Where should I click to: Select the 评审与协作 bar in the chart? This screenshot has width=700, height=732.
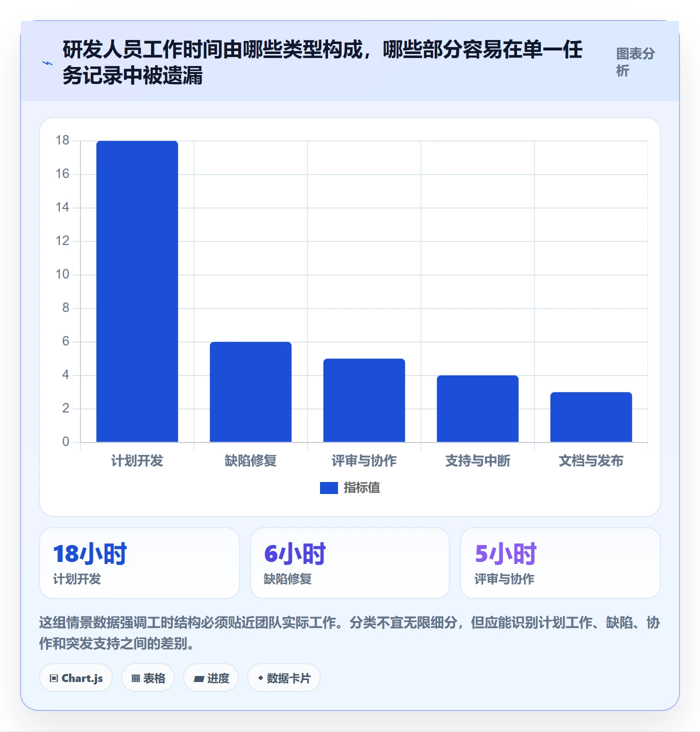pyautogui.click(x=364, y=400)
